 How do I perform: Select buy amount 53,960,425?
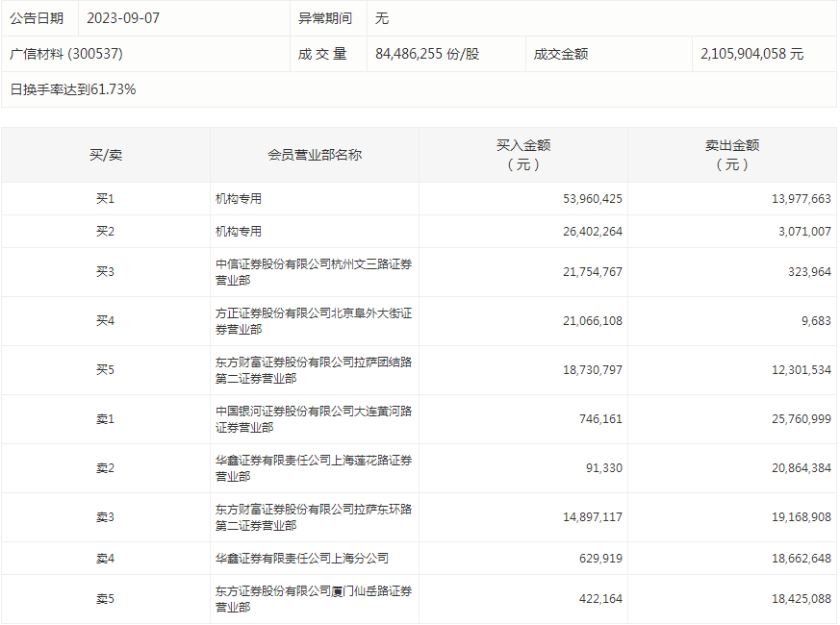point(593,199)
